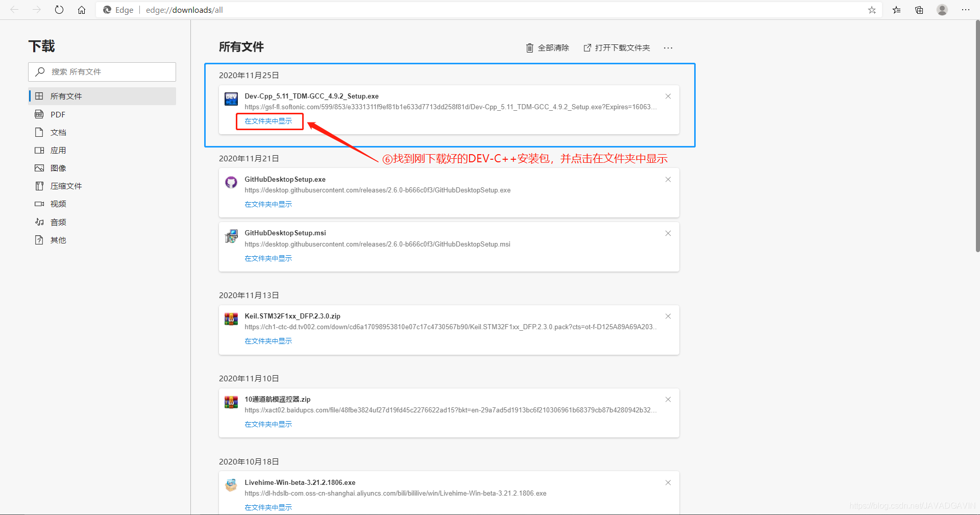Click the GitHubDesktopSetup.msi installer icon

pyautogui.click(x=231, y=236)
